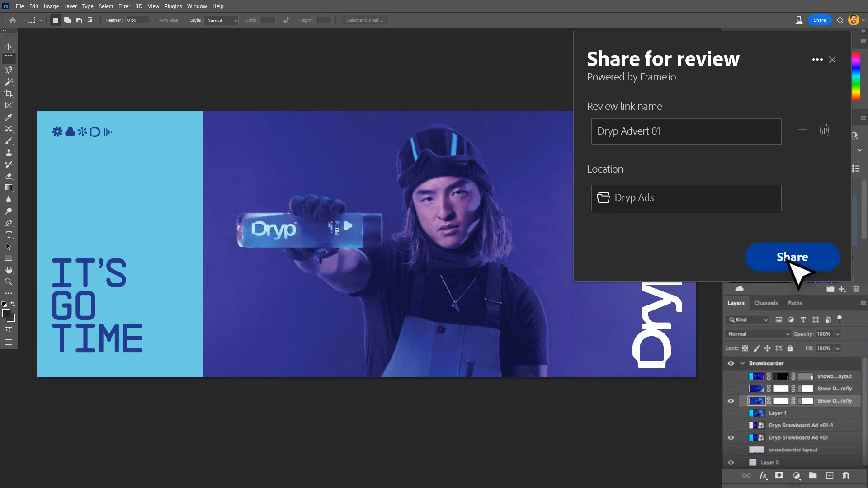Click the large blue Share button
The height and width of the screenshot is (488, 868).
click(x=792, y=257)
